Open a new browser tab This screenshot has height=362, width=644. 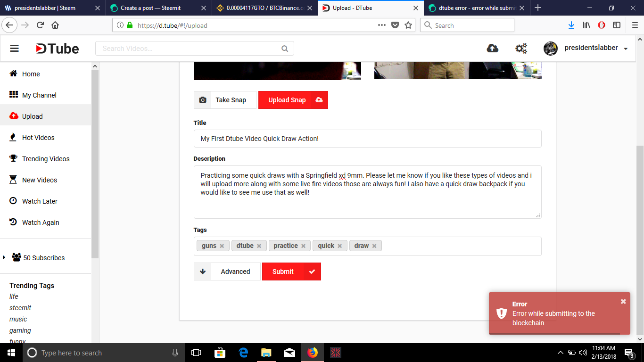click(x=538, y=8)
